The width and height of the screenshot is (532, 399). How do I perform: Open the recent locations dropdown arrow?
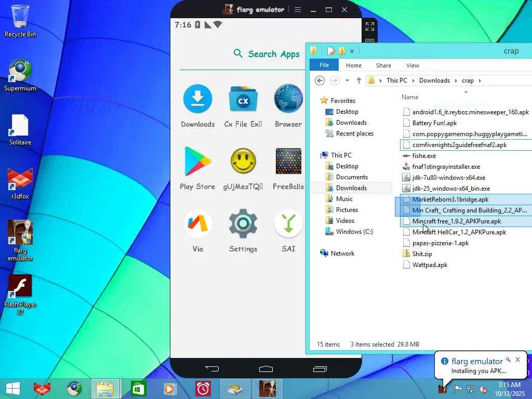click(347, 81)
